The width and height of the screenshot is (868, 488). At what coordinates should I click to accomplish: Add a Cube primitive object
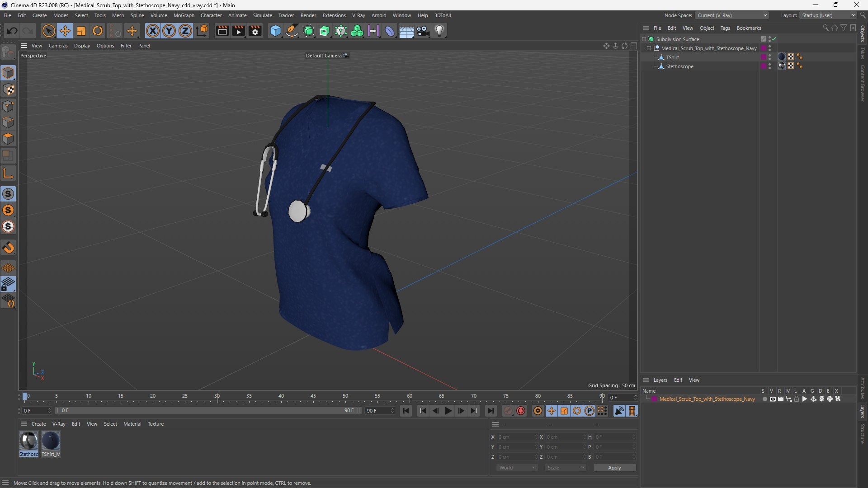[275, 31]
